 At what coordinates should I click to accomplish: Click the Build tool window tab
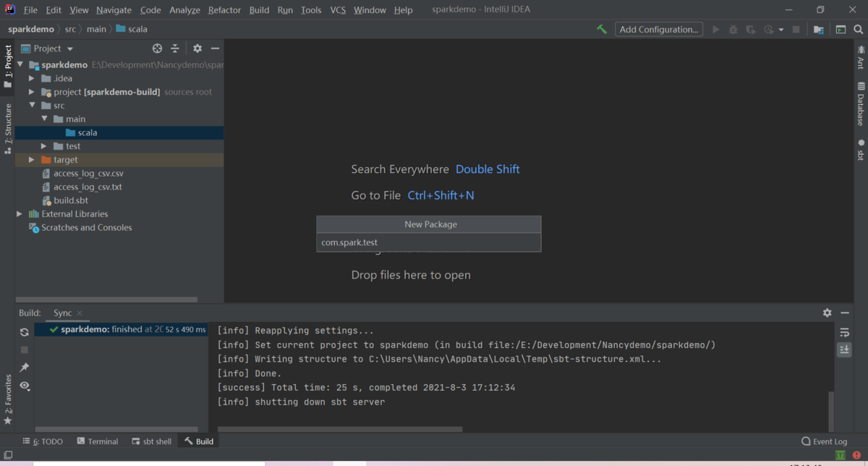[199, 441]
